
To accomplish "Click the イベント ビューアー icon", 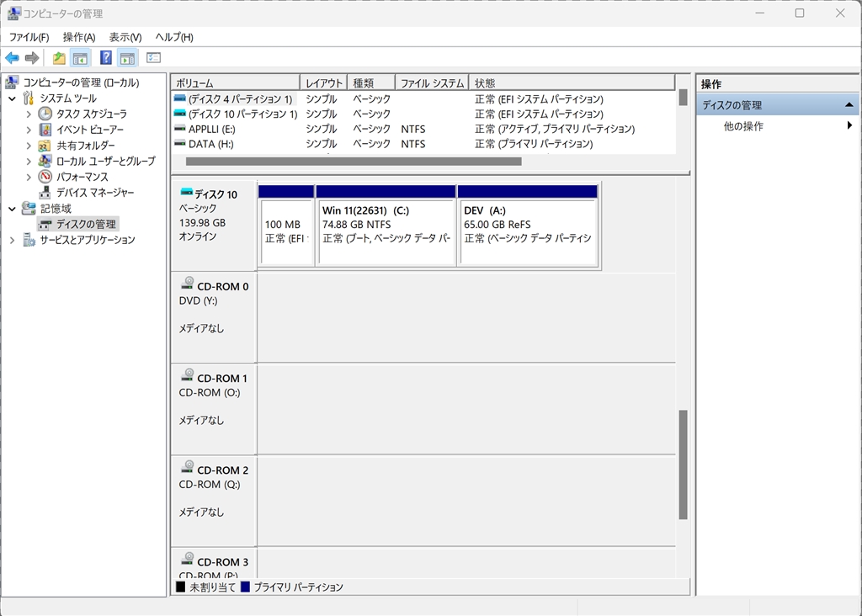I will click(45, 130).
